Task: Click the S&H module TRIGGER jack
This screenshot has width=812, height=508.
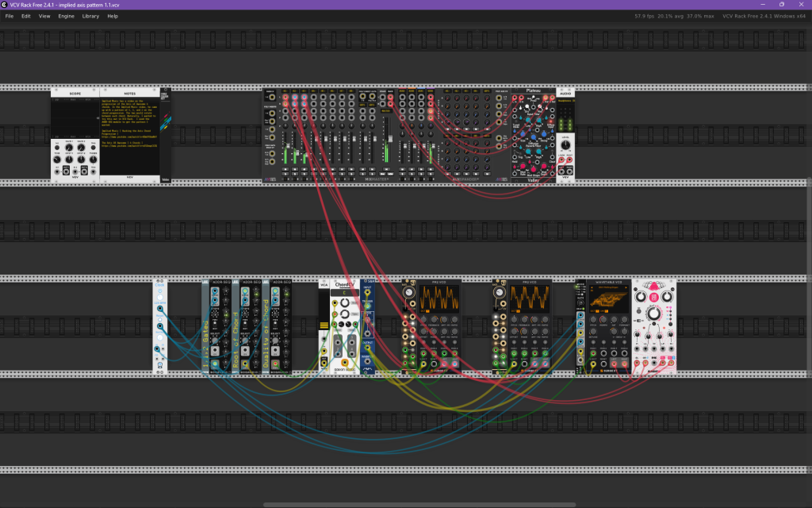Action: point(368,306)
